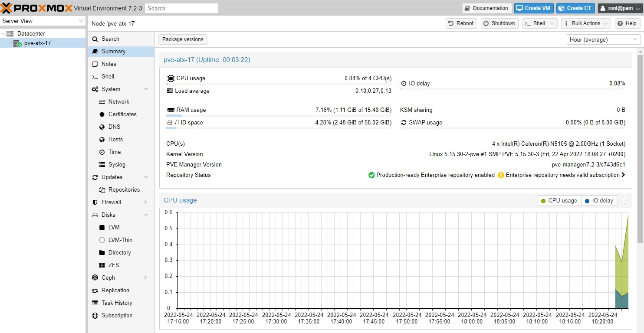Viewport: 644px width, 333px height.
Task: Open the LVM disks page
Action: click(121, 227)
